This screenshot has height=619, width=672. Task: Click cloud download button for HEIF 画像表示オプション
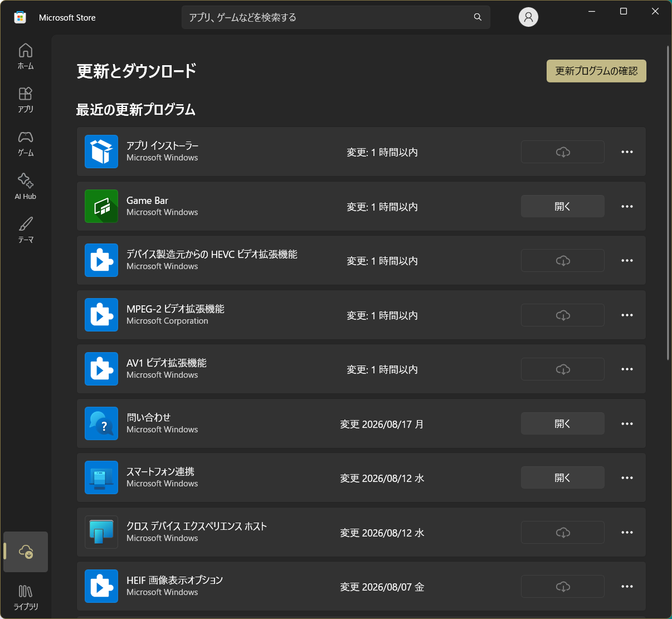point(563,586)
